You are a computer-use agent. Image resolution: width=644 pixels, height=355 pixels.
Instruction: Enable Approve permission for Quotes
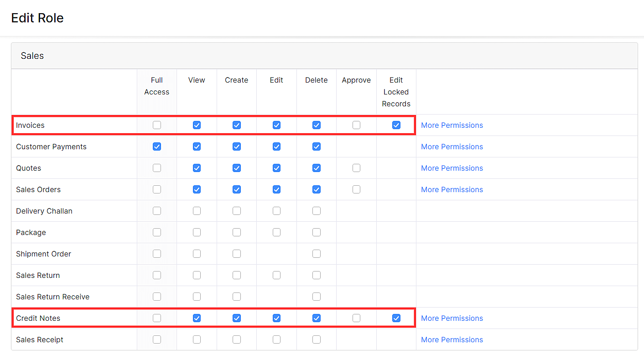356,168
